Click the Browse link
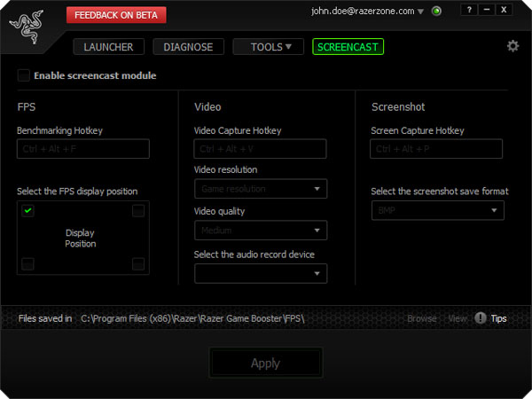Image resolution: width=532 pixels, height=399 pixels. point(422,318)
